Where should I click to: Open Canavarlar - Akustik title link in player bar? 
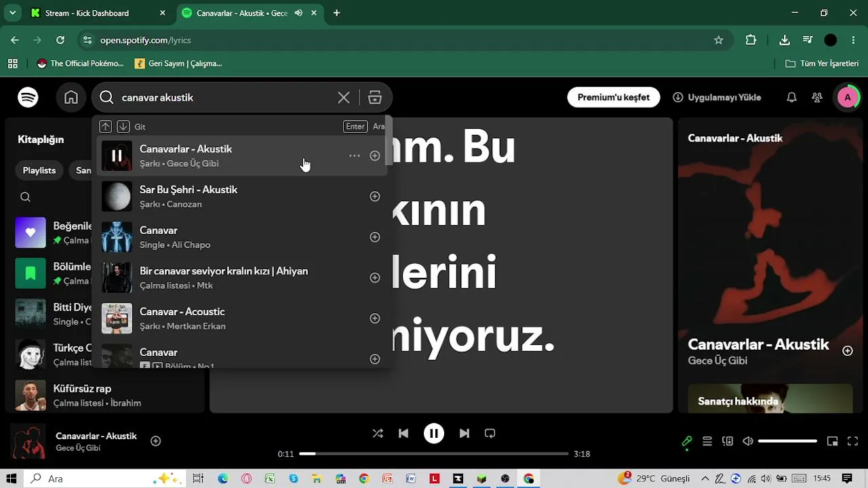click(x=96, y=436)
